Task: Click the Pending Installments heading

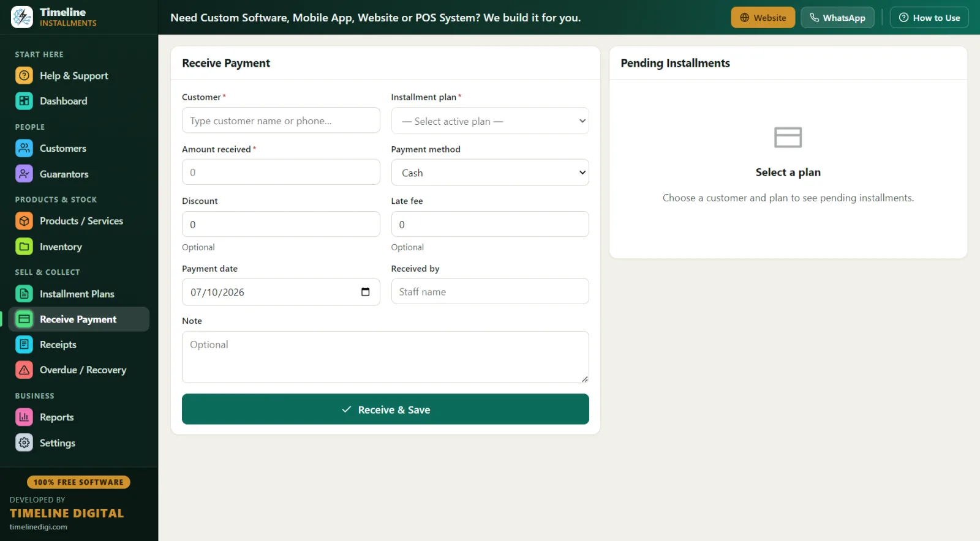Action: [675, 63]
